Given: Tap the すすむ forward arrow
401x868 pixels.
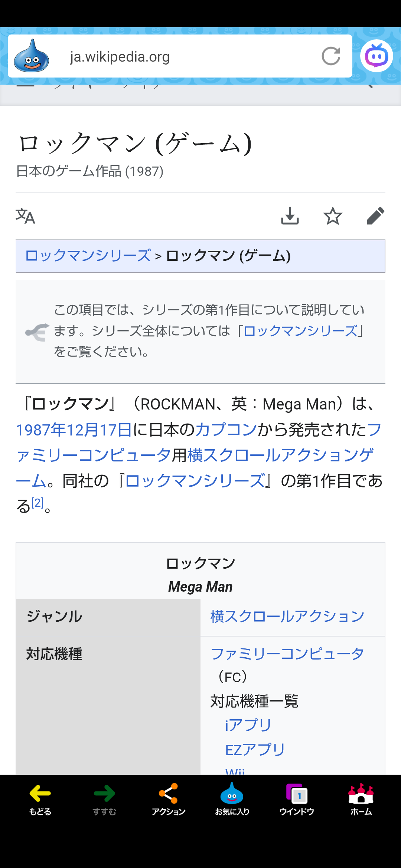Looking at the screenshot, I should tap(104, 799).
